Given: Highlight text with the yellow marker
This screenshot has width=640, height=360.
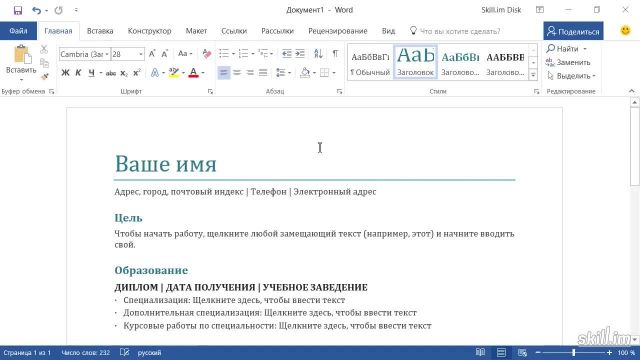Looking at the screenshot, I should 174,73.
